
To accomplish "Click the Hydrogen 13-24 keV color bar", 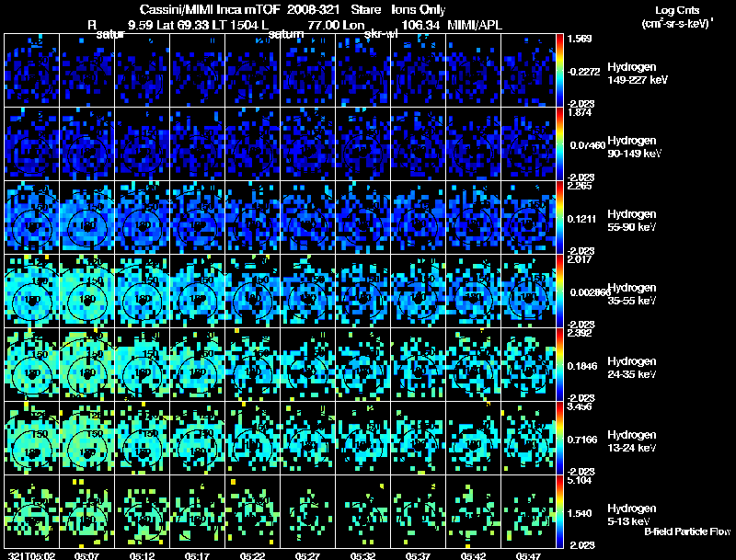I will coord(559,439).
